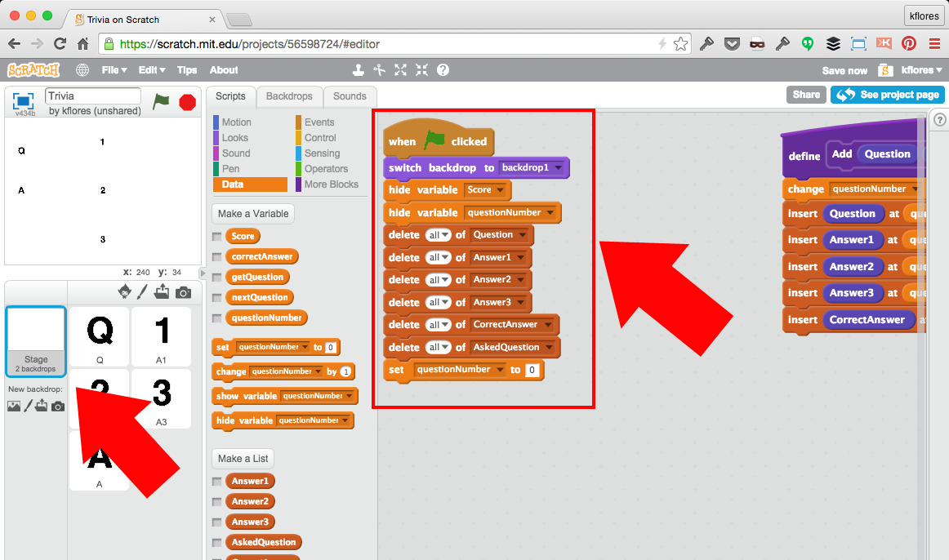Select the Duplicate stamp tool

pyautogui.click(x=359, y=70)
